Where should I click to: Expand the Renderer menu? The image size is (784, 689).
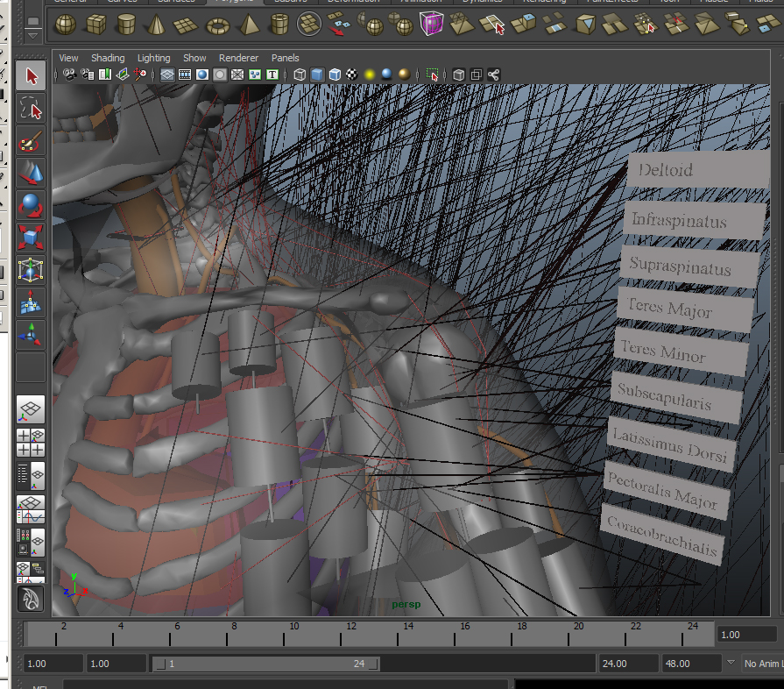pyautogui.click(x=238, y=58)
